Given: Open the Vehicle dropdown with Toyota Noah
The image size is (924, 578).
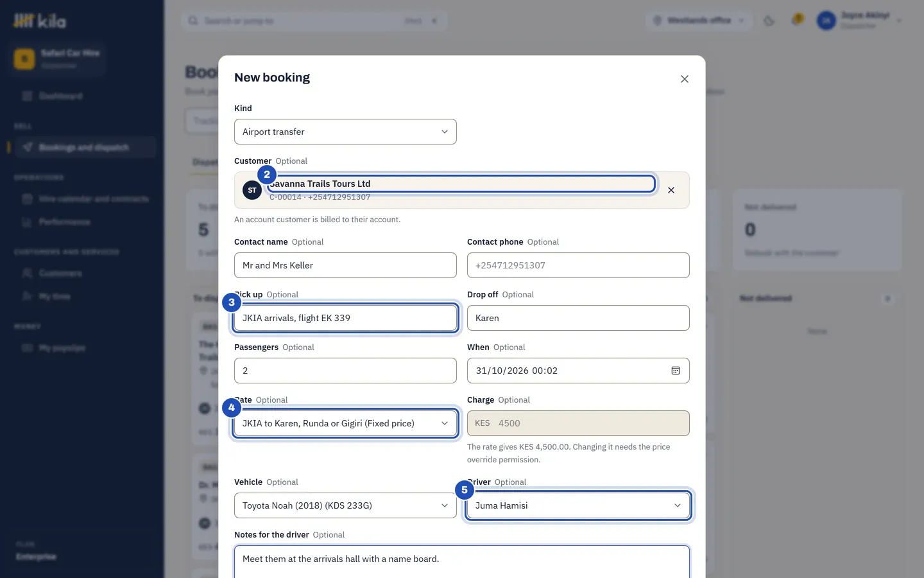Looking at the screenshot, I should click(345, 505).
